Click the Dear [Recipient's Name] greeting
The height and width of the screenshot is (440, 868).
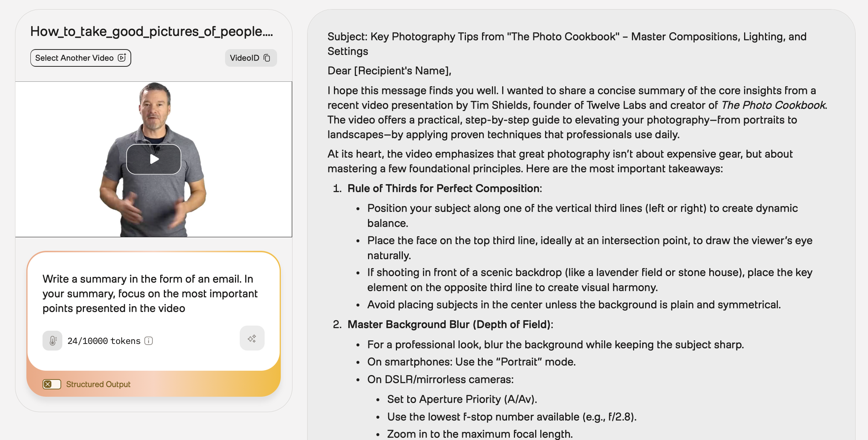pos(389,70)
